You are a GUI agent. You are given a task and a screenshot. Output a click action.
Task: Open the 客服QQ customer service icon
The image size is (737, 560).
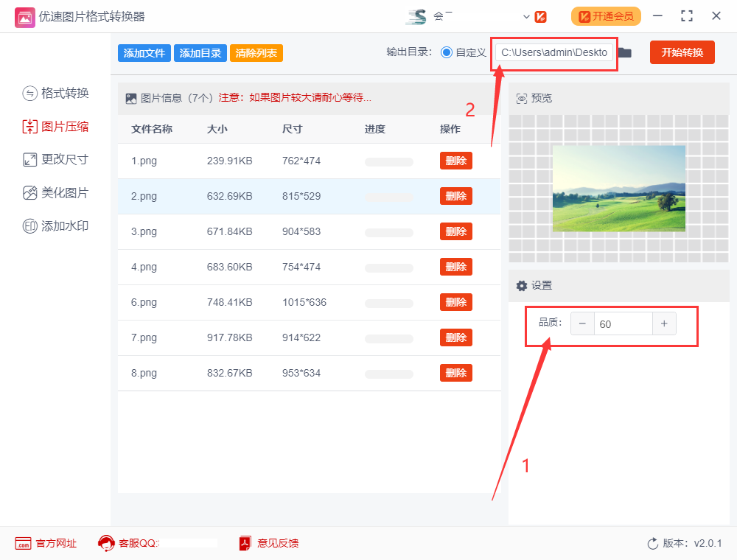coord(105,543)
